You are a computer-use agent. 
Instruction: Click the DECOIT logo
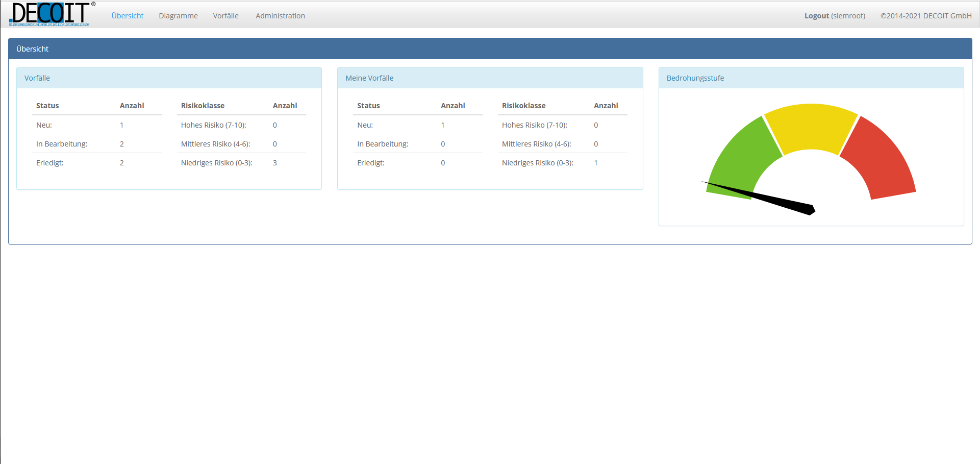(x=52, y=14)
